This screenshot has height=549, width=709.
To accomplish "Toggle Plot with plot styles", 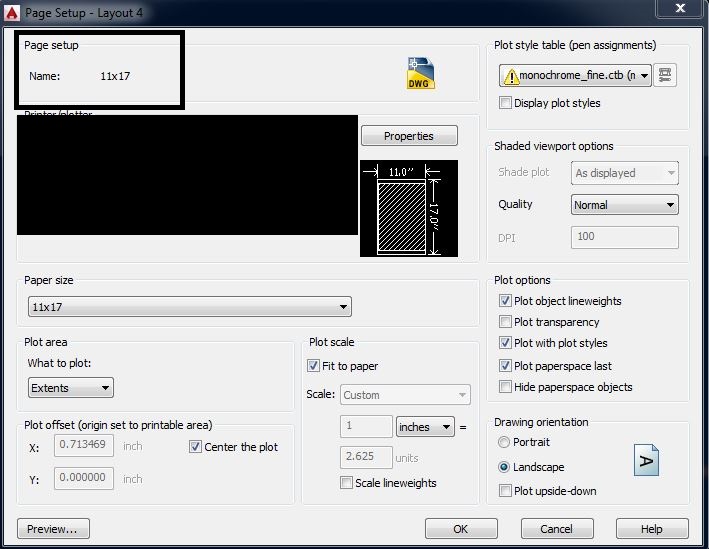I will pyautogui.click(x=505, y=343).
